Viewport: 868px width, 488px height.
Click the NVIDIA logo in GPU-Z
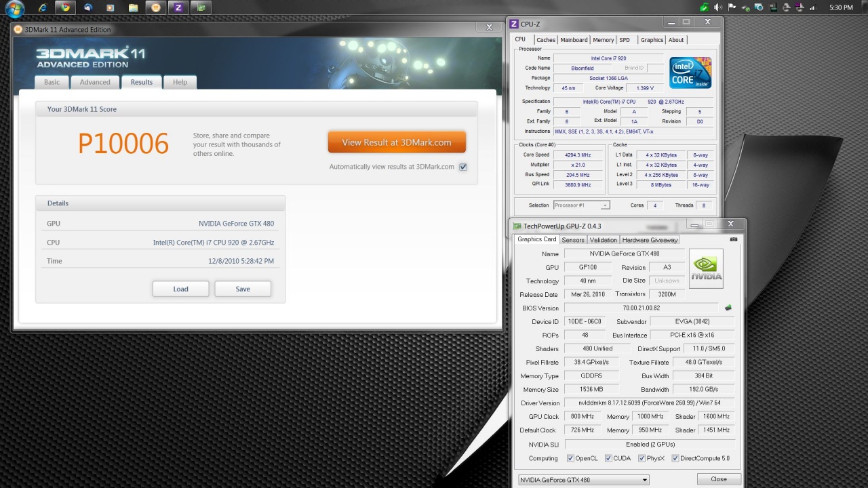706,268
